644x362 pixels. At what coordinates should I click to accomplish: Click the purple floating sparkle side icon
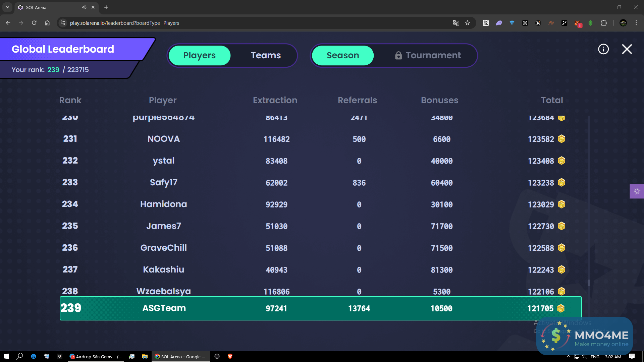coord(637,191)
